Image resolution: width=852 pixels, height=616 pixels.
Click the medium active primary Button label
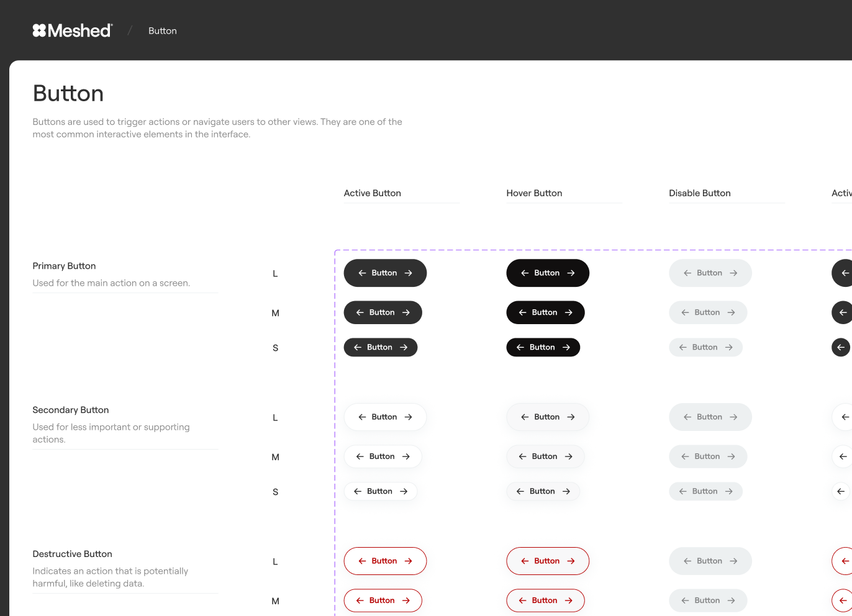click(x=382, y=312)
